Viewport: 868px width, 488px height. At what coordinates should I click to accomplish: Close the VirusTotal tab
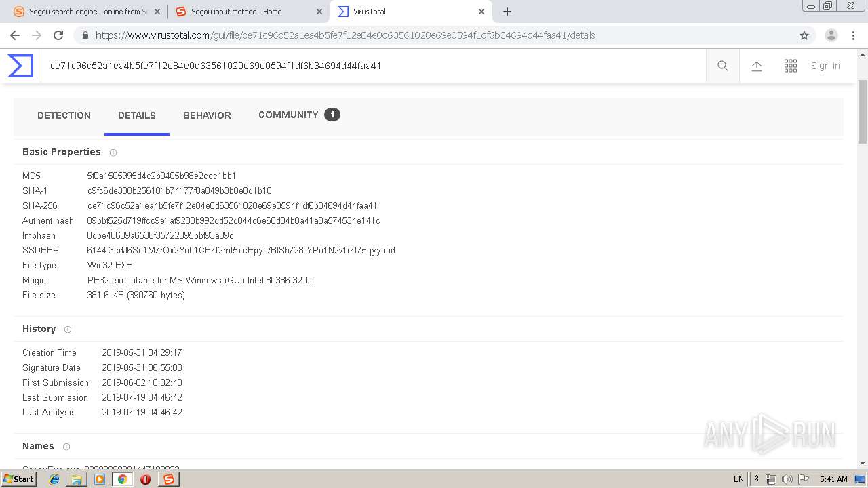tap(481, 12)
